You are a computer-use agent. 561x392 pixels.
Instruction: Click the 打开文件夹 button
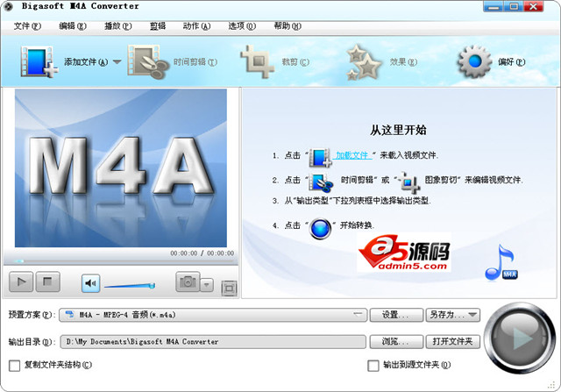[x=452, y=342]
